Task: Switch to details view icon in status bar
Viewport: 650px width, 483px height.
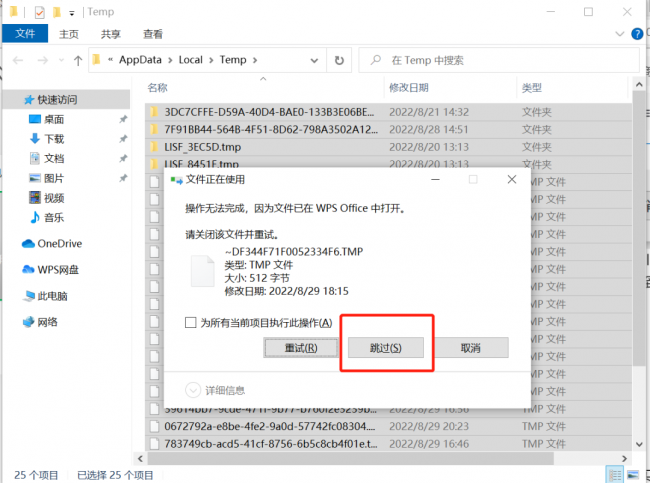Action: coord(614,475)
